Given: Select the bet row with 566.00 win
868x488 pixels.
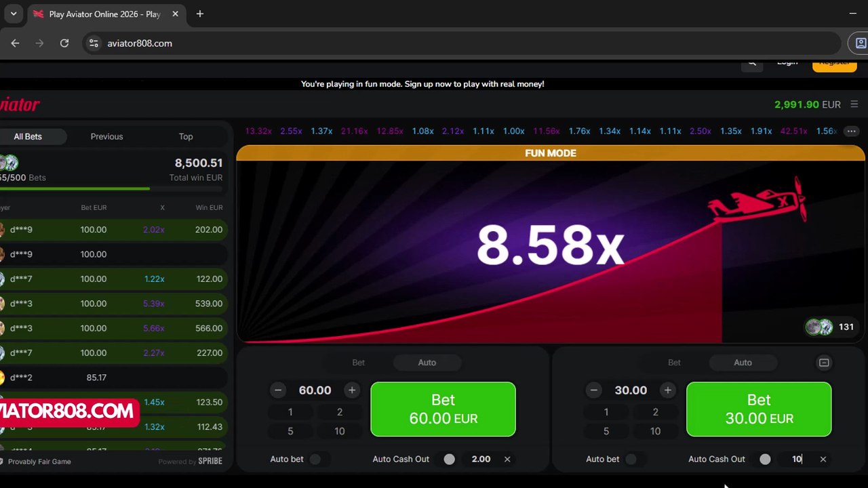Looking at the screenshot, I should coord(113,328).
